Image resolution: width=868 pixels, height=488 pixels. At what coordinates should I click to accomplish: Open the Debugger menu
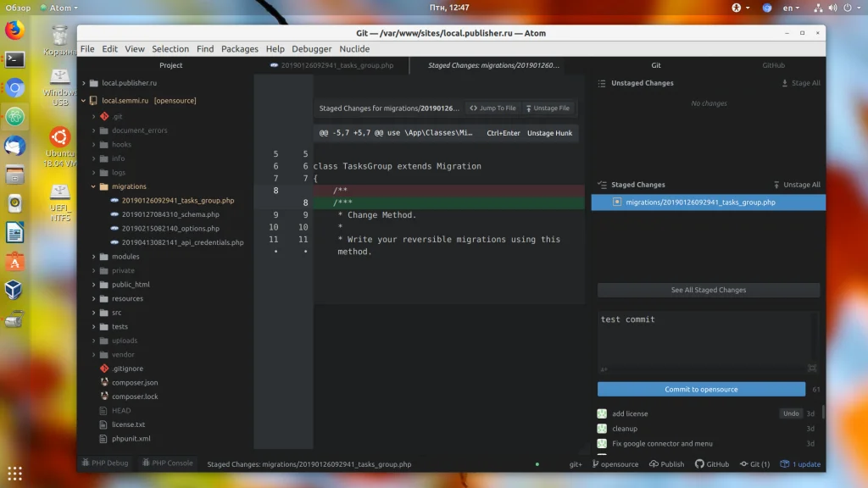[312, 48]
